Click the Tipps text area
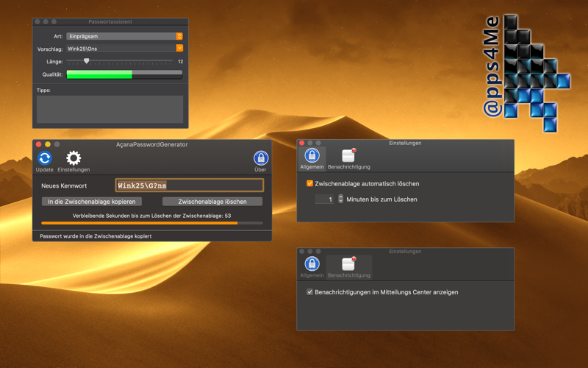The width and height of the screenshot is (588, 368). coord(110,109)
